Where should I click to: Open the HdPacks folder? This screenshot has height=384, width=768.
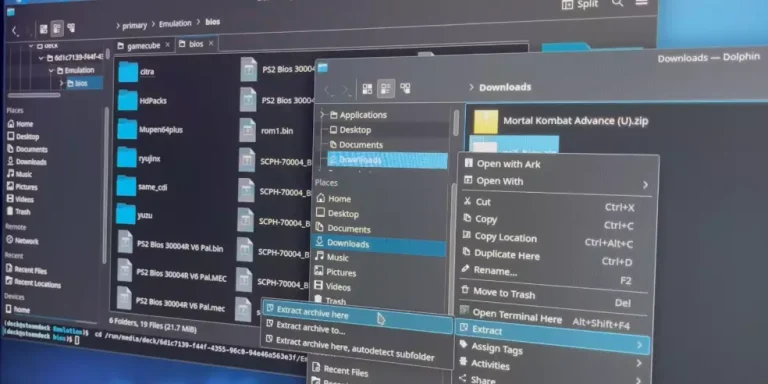(143, 100)
